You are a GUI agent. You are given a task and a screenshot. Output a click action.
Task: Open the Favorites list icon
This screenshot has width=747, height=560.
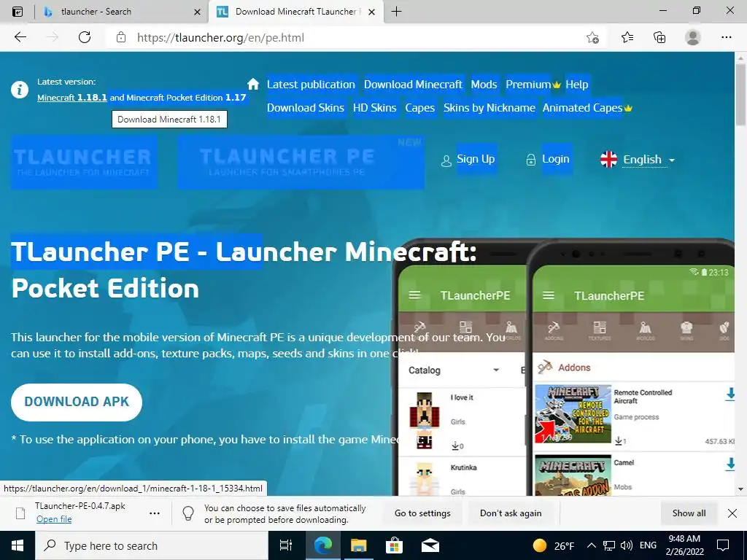[627, 37]
